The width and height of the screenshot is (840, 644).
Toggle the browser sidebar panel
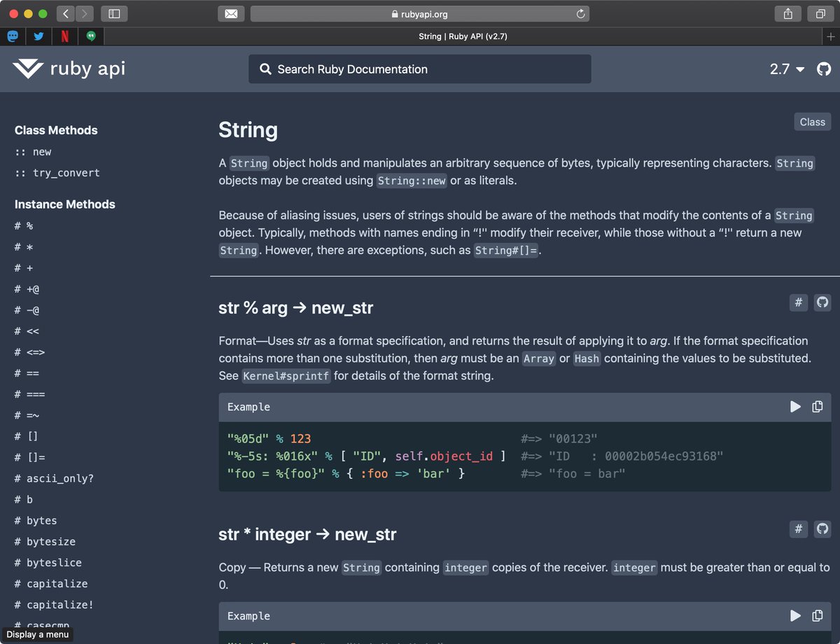coord(114,13)
